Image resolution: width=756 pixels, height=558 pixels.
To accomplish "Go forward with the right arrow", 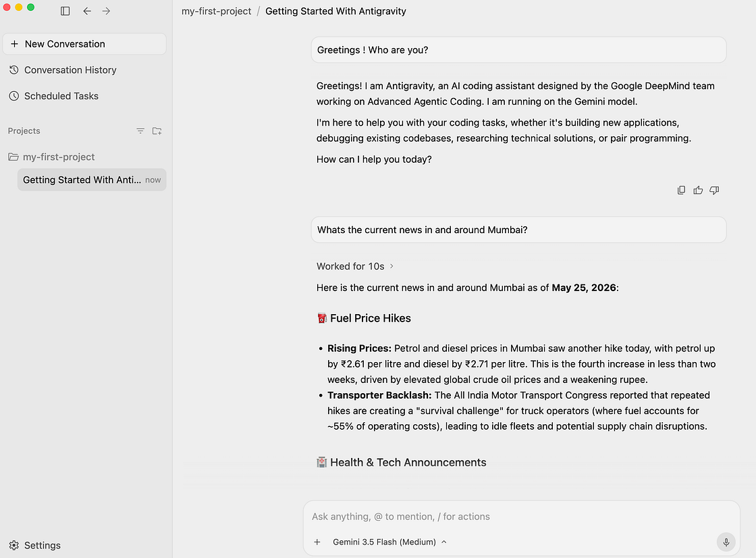I will (x=106, y=11).
